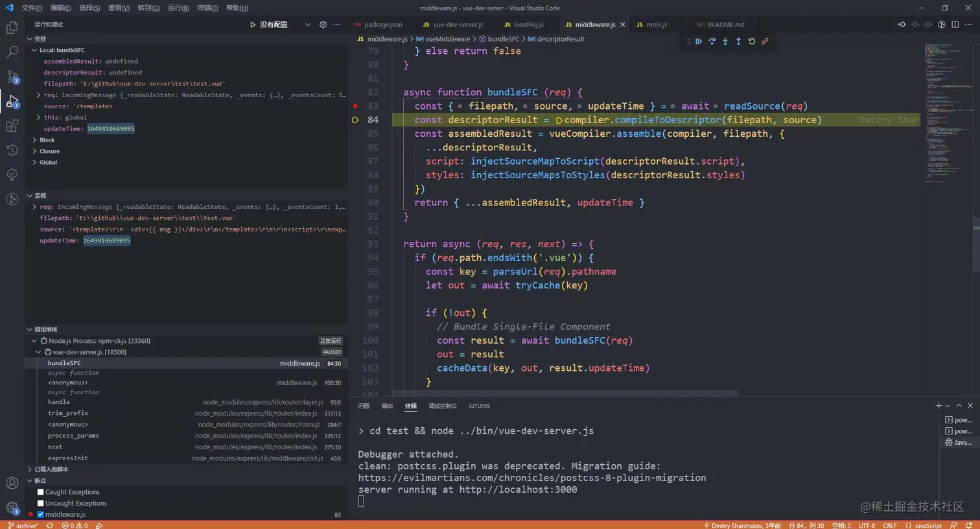This screenshot has width=980, height=529.
Task: Expand the loaded scripts section
Action: click(29, 469)
